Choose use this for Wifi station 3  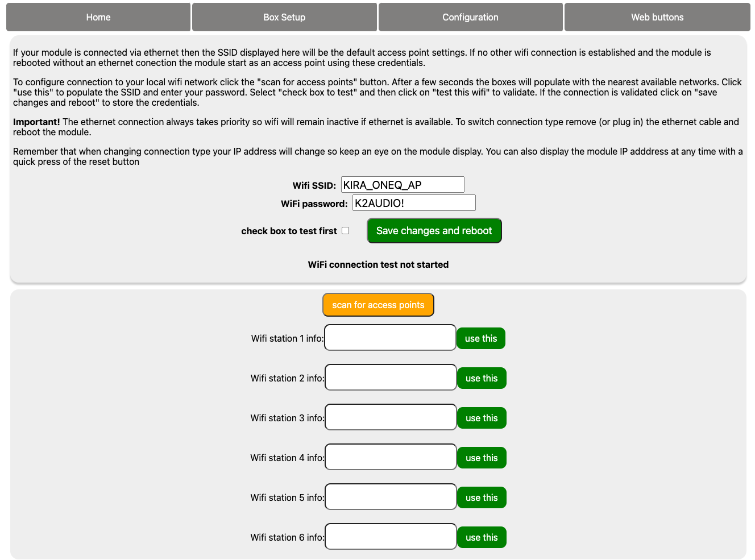tap(482, 418)
